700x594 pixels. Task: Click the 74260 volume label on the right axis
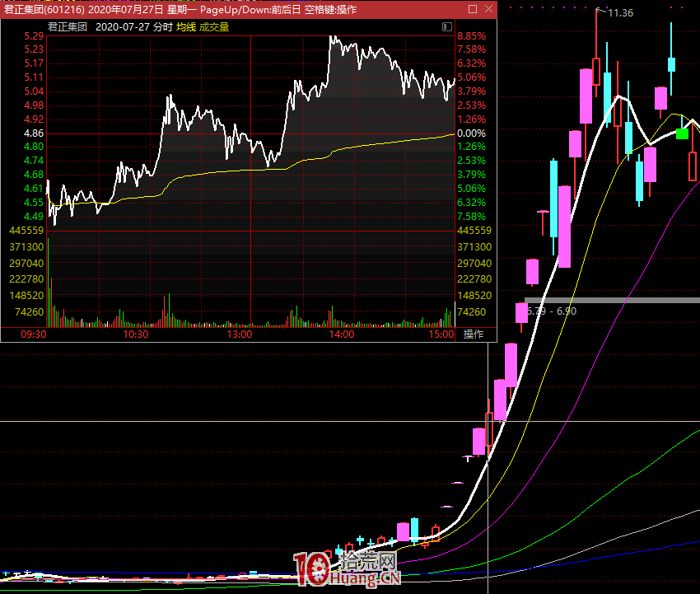point(471,311)
